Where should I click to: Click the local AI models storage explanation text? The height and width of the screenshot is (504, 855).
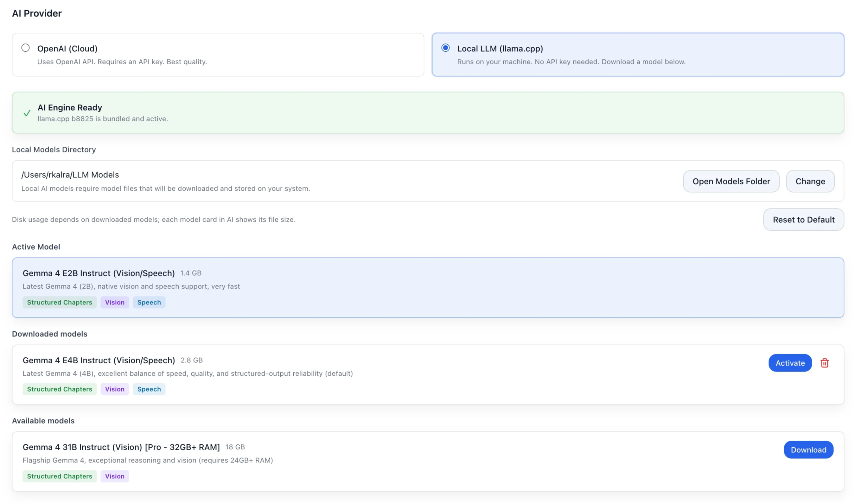(165, 188)
